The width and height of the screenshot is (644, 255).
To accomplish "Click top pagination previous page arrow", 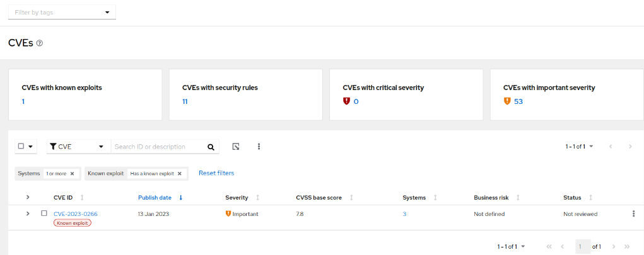I will pyautogui.click(x=611, y=146).
